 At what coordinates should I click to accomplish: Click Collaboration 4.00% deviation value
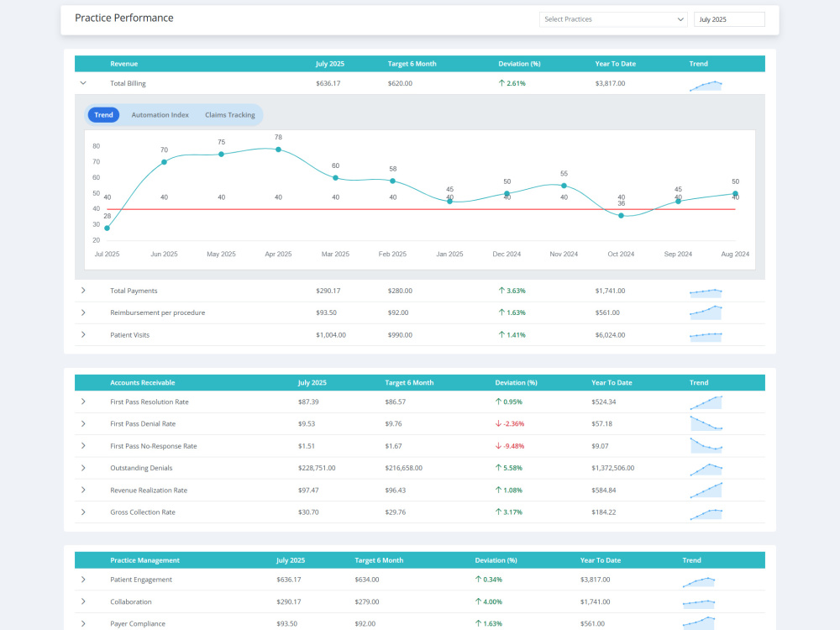click(489, 601)
